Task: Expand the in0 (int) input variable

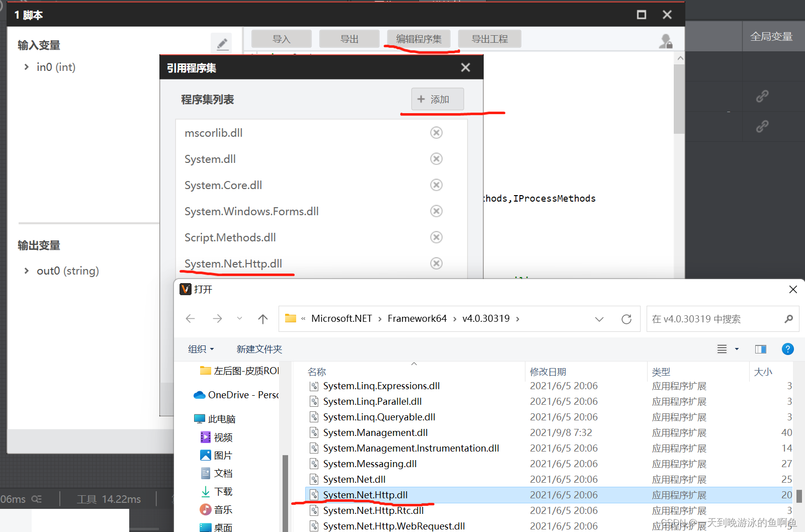Action: (26, 66)
